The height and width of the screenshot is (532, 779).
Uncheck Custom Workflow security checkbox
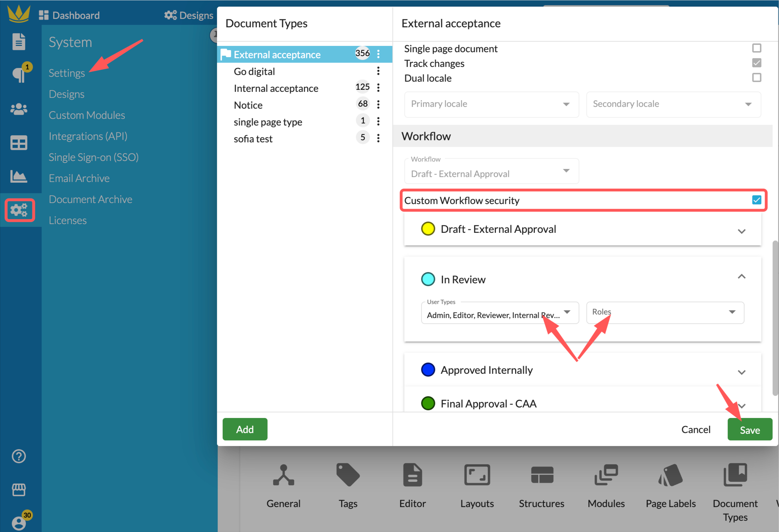click(757, 200)
